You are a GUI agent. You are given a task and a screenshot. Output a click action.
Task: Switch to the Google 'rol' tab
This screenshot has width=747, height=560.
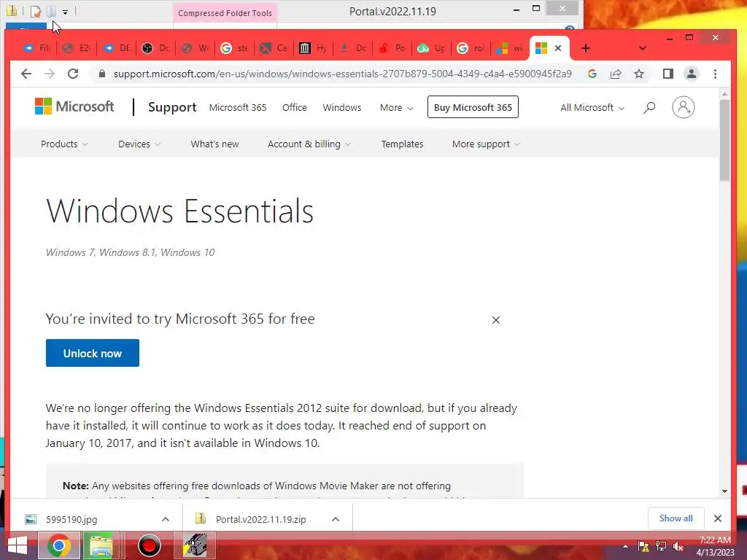point(471,48)
